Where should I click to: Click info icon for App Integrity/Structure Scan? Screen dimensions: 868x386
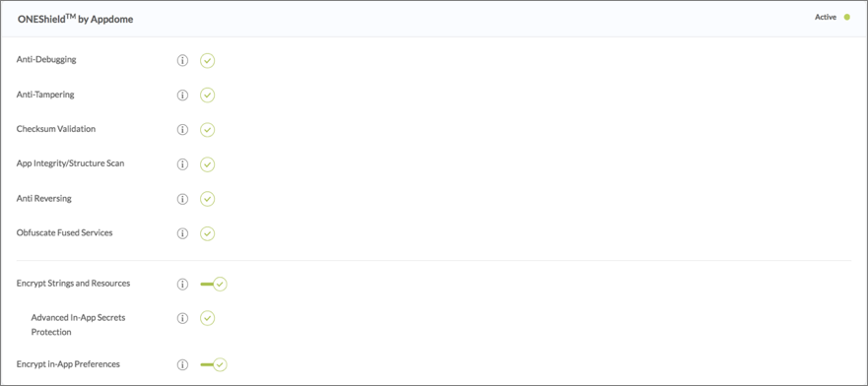pos(182,164)
